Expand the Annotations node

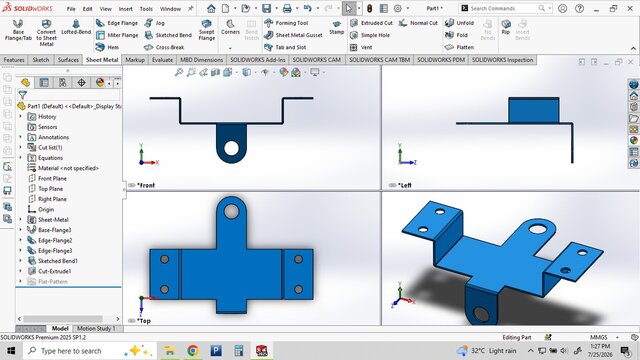(20, 137)
